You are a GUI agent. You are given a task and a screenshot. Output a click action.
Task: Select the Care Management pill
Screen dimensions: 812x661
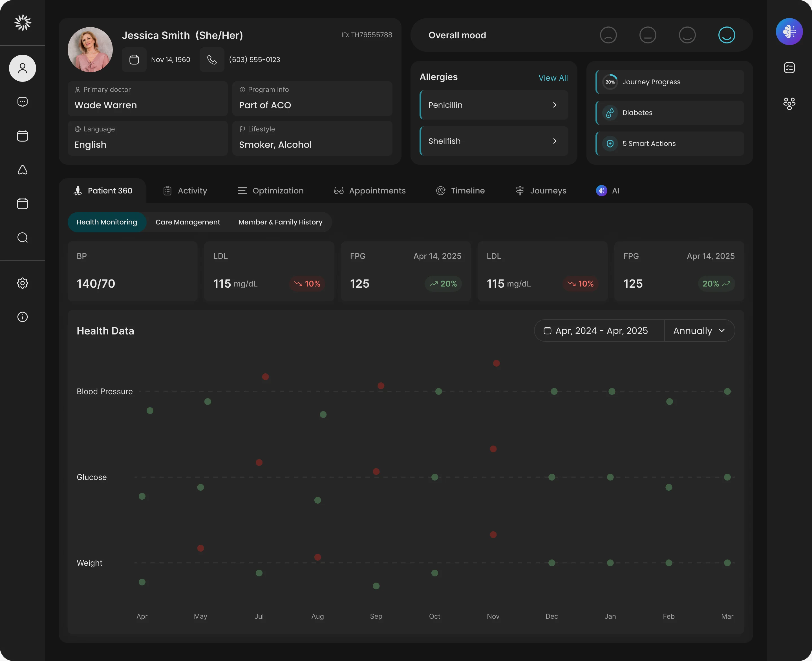(x=188, y=222)
